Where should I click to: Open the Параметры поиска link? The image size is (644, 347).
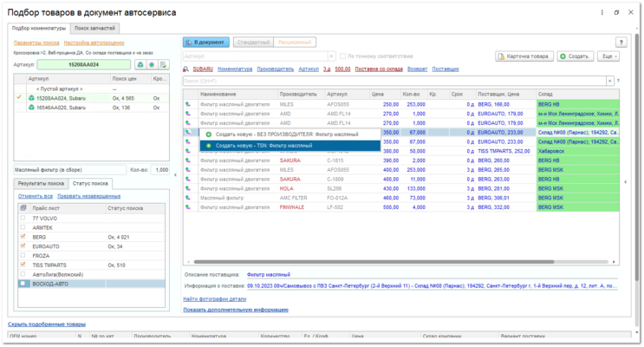(x=36, y=43)
